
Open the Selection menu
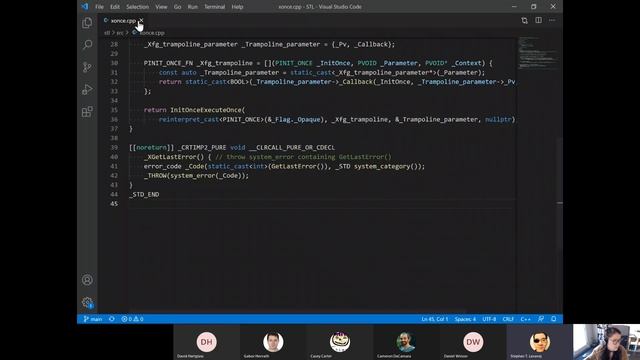click(138, 7)
